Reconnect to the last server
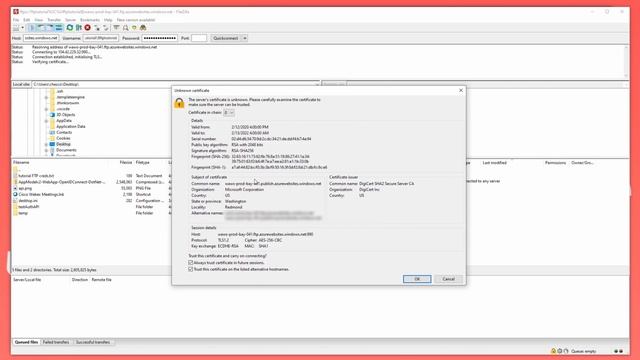This screenshot has width=640, height=360. click(106, 28)
